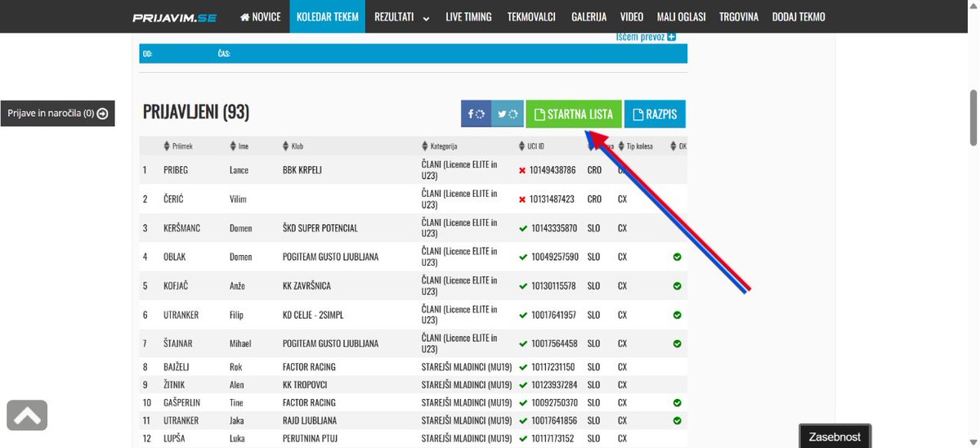Click green check beside UCI 10017641856
980x448 pixels.
tap(523, 421)
